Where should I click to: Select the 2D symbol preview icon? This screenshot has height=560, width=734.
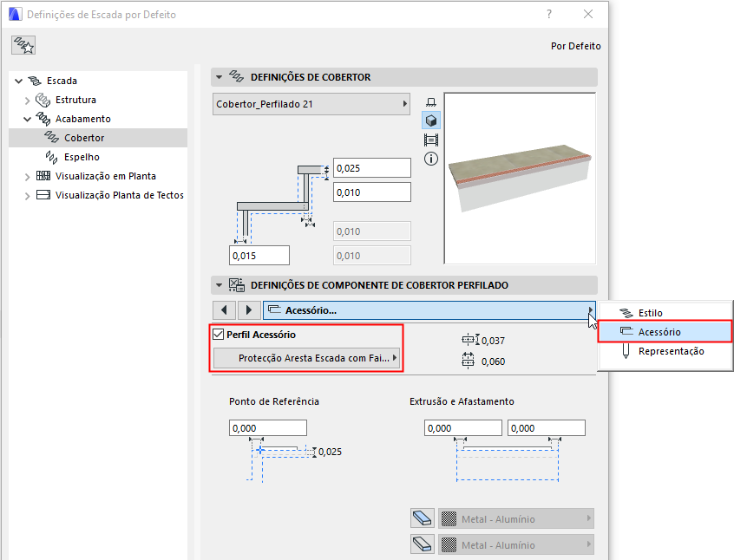point(431,102)
